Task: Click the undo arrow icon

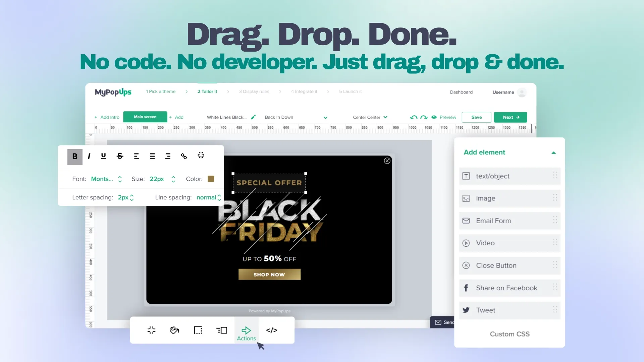Action: click(x=414, y=117)
